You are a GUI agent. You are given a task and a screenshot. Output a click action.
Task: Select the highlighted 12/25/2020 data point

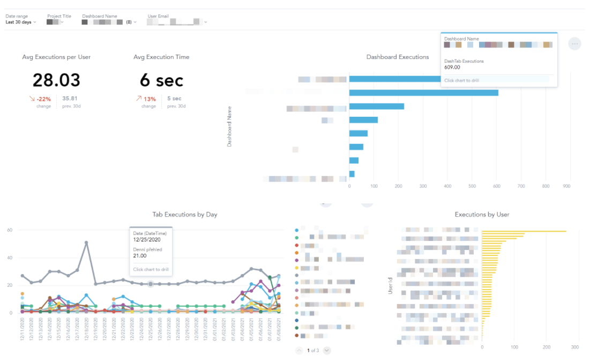(x=151, y=284)
